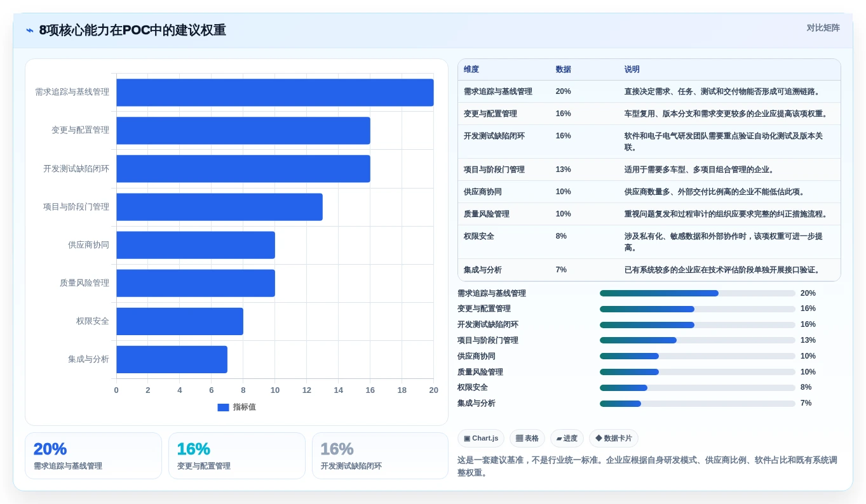Click the 需求追踪与基线管理 y-axis label
This screenshot has height=504, width=866.
tap(72, 92)
